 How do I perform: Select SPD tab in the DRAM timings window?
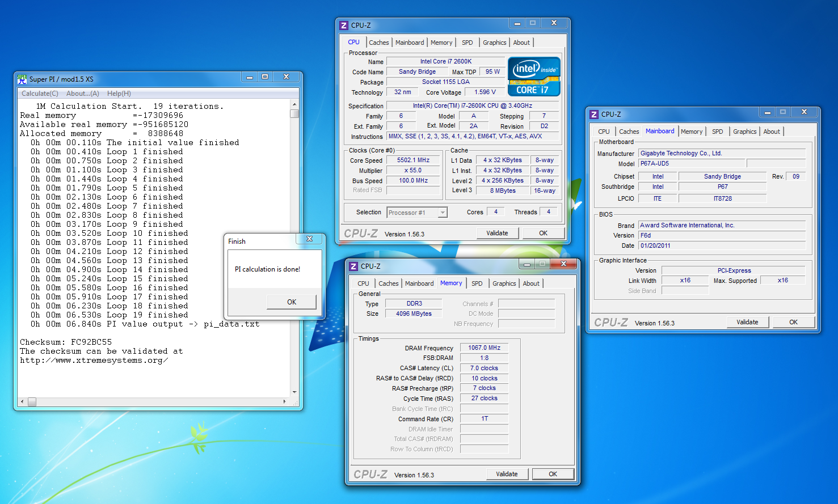(x=477, y=283)
